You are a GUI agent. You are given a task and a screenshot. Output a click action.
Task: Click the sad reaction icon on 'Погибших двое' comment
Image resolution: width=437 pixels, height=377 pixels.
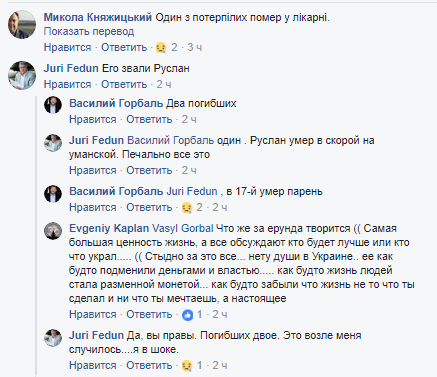(187, 366)
